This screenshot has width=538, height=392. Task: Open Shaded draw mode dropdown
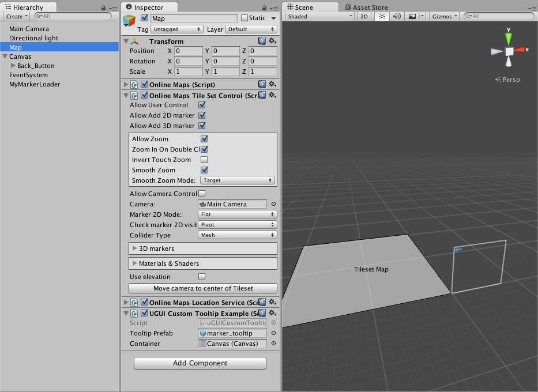(x=320, y=17)
